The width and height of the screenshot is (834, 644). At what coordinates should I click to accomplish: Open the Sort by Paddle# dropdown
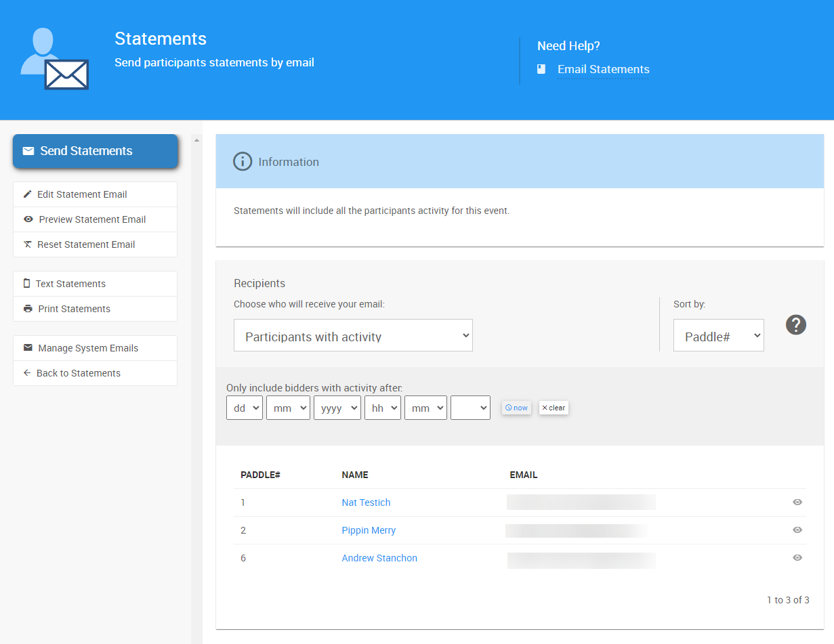pyautogui.click(x=718, y=336)
